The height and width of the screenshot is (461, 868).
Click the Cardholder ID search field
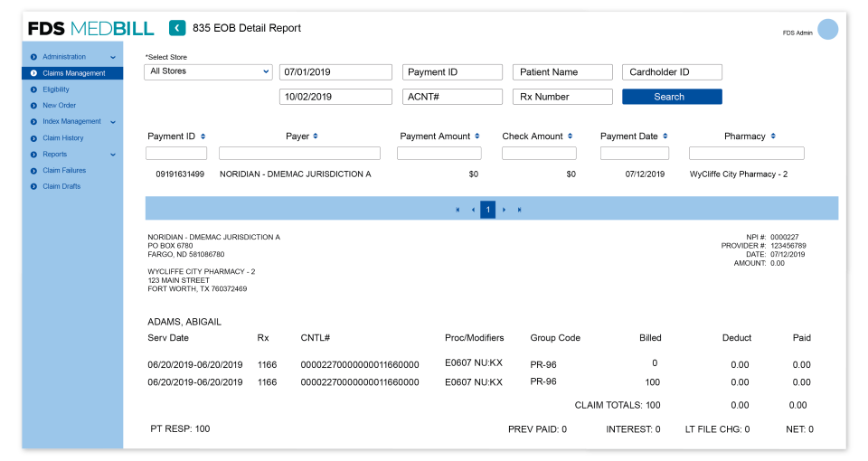point(672,72)
